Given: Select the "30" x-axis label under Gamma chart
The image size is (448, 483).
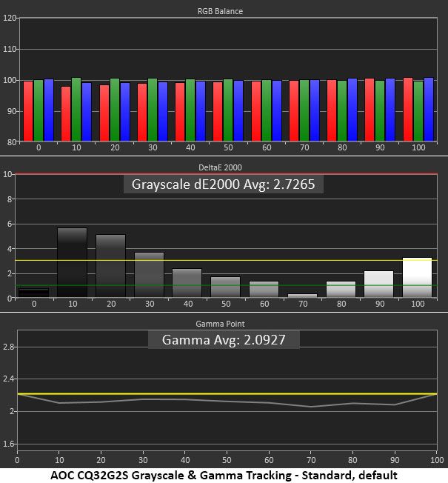Looking at the screenshot, I should coord(143,460).
